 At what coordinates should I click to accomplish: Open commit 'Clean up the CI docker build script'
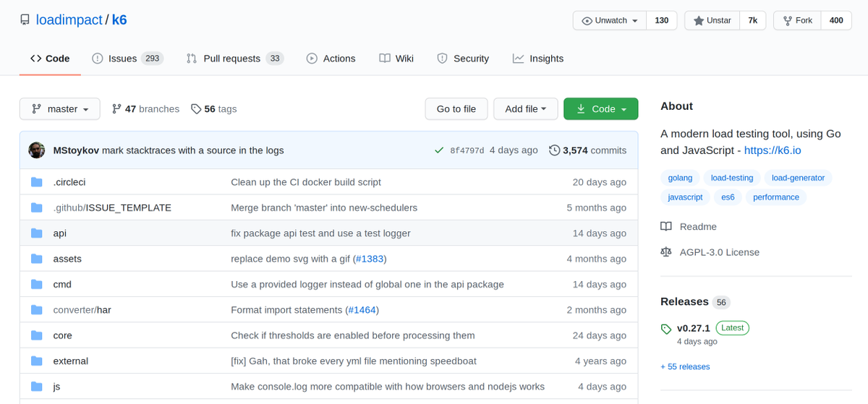click(x=306, y=182)
